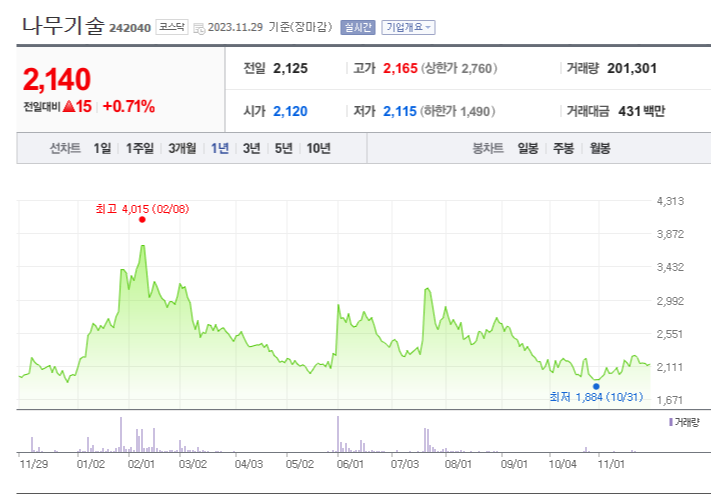Select the 1년 line chart period
Screen dimensions: 711x494
220,148
